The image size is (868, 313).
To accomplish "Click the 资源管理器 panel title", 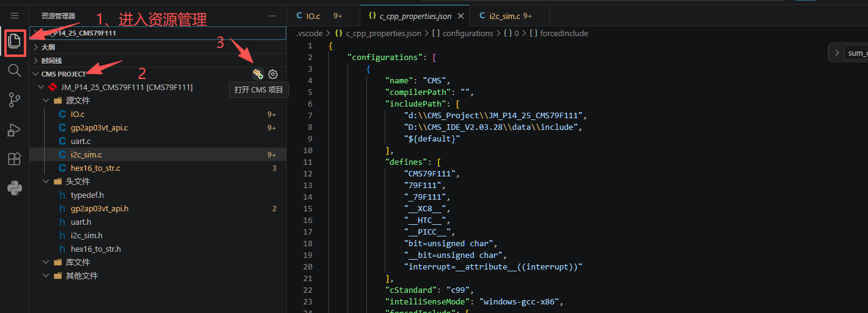I will [59, 16].
